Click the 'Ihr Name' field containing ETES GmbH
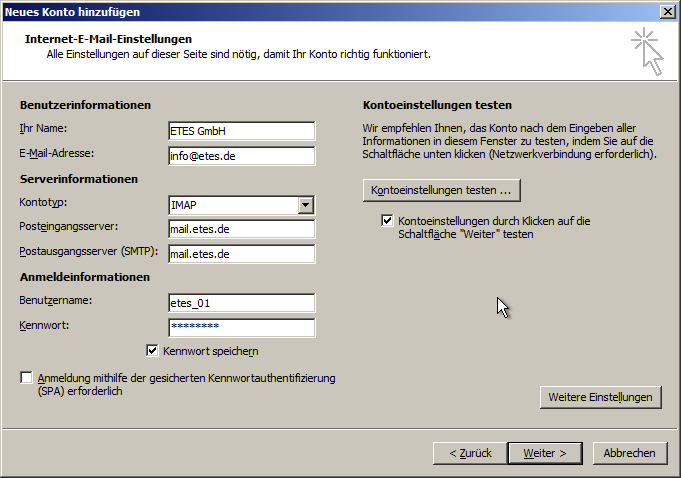Image resolution: width=681 pixels, height=478 pixels. click(x=241, y=131)
